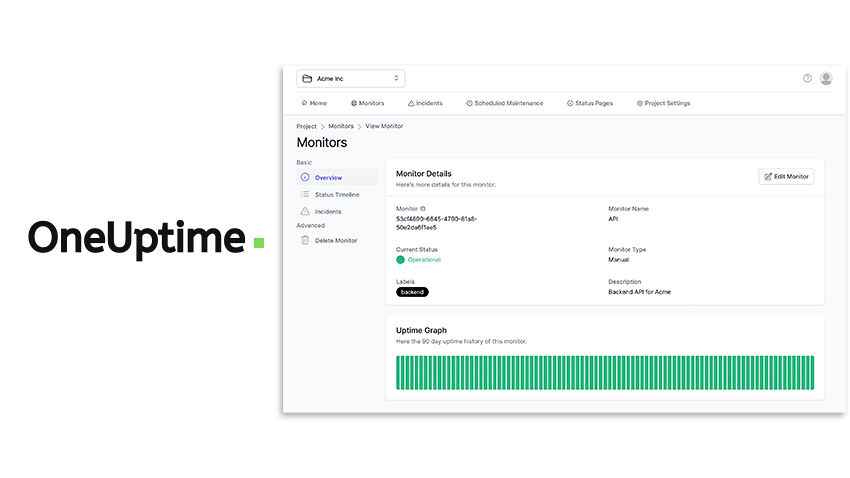Click the Home house icon
Viewport: 850px width, 478px height.
click(x=305, y=103)
